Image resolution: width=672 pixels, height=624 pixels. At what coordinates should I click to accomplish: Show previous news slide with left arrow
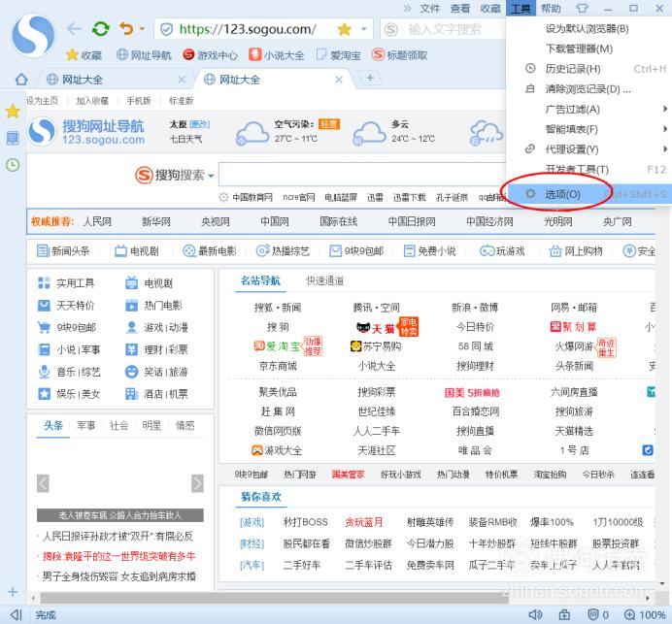tap(43, 483)
